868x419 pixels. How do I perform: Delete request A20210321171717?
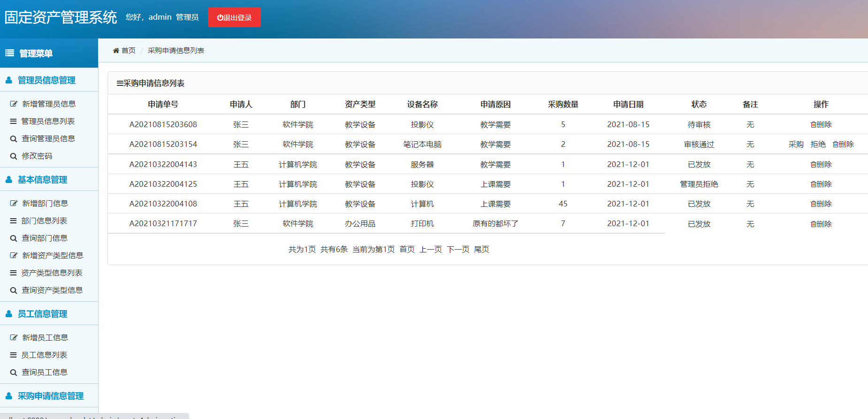821,224
